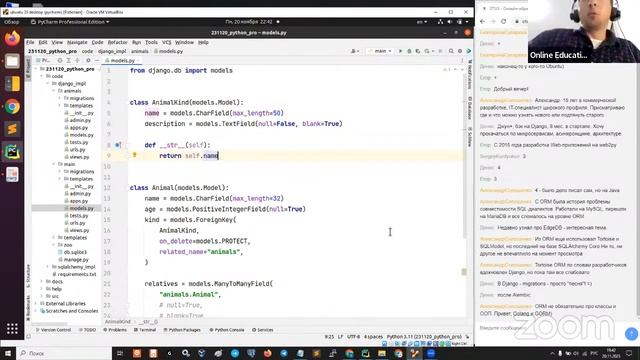Screen dimensions: 640x360
Task: Open Firefox from the Ubuntu dock
Action: point(12,38)
